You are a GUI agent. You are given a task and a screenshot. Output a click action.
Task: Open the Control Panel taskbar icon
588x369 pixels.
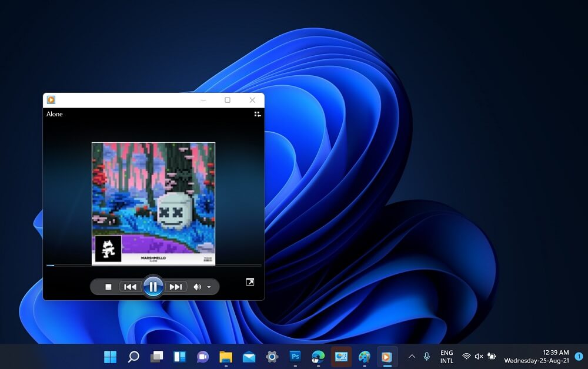[341, 357]
